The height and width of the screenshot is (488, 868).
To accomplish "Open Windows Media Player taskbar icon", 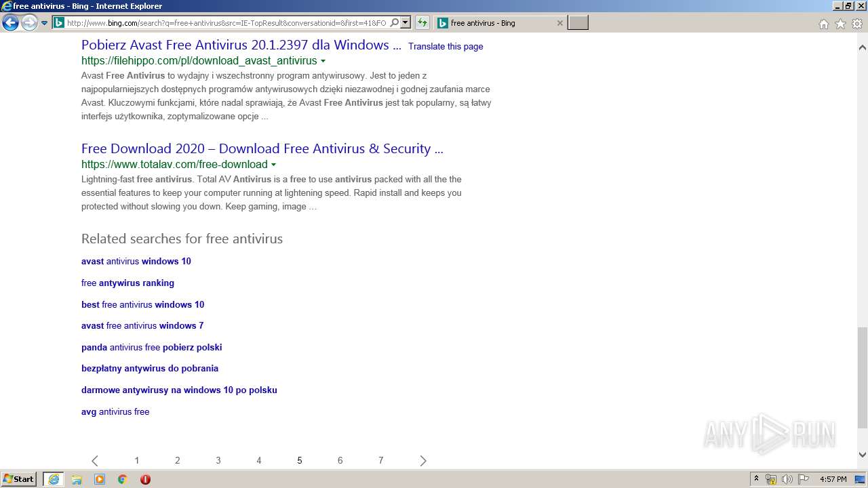I will [x=100, y=479].
